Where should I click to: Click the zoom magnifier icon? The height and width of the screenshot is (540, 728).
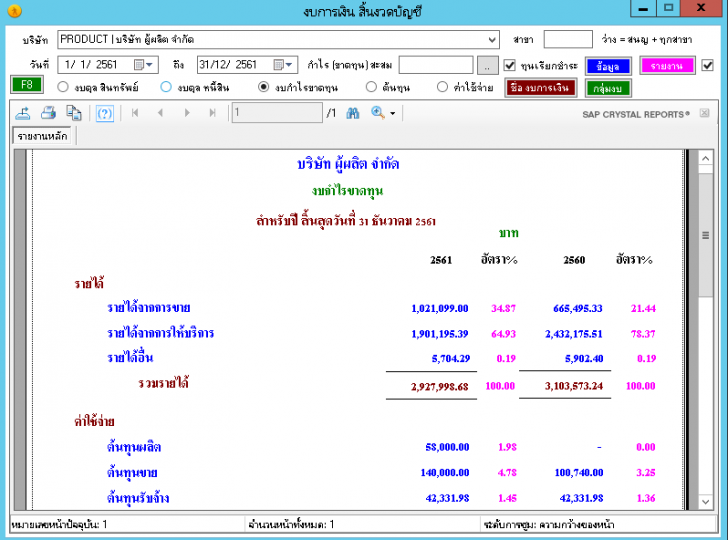click(x=377, y=112)
